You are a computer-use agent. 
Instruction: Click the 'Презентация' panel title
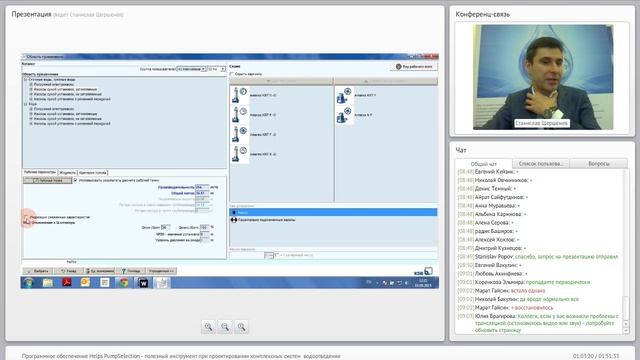click(31, 14)
